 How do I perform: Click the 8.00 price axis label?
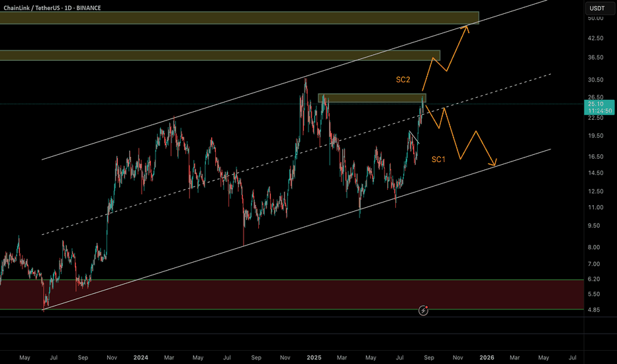coord(594,248)
